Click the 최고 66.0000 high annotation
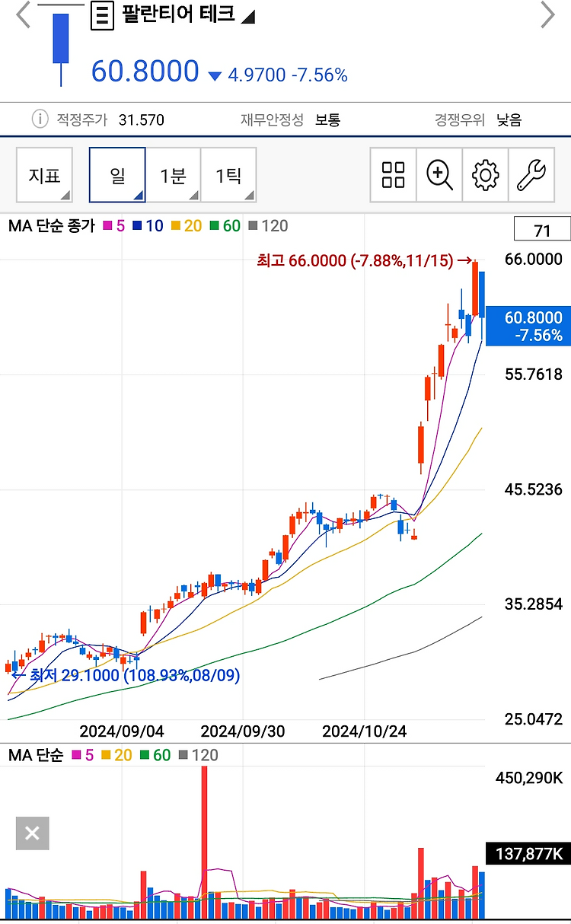 tap(365, 261)
